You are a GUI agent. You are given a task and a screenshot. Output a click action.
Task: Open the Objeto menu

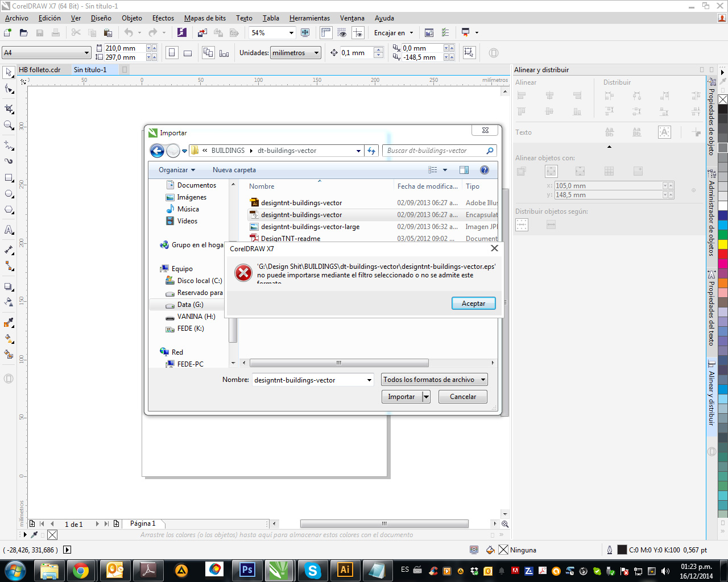coord(132,18)
